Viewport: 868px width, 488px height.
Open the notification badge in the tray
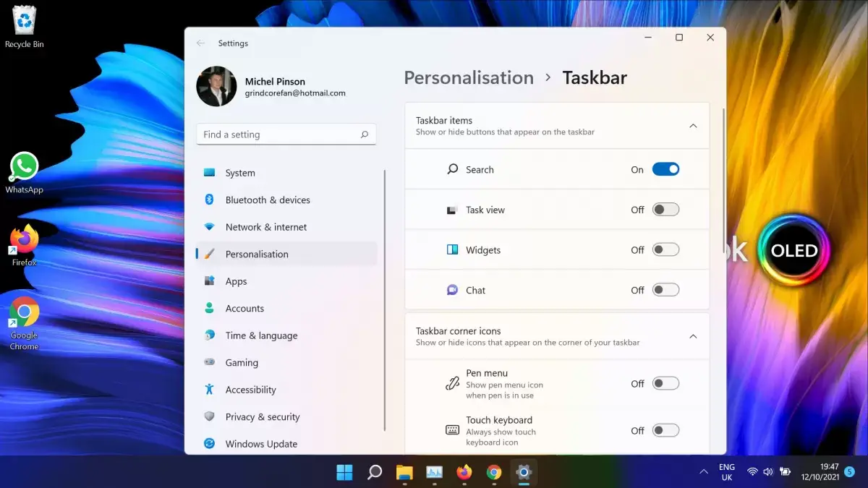(x=850, y=472)
